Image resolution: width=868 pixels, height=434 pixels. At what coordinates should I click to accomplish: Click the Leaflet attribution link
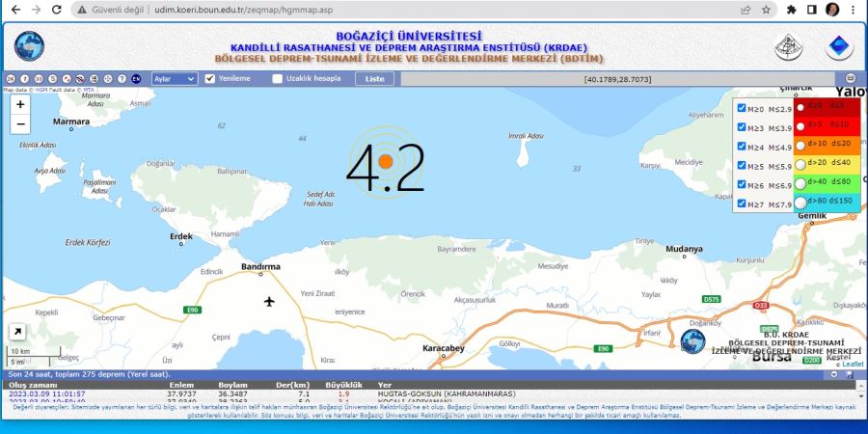tap(853, 364)
